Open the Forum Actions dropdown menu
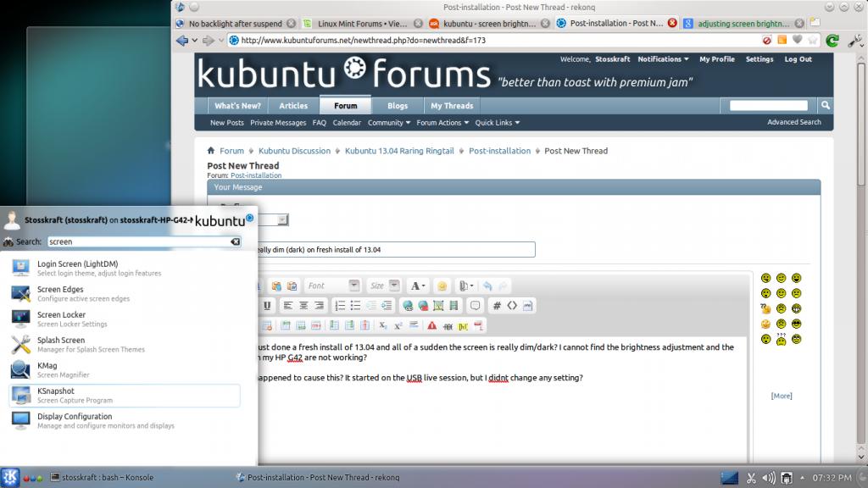The image size is (868, 488). [x=442, y=122]
